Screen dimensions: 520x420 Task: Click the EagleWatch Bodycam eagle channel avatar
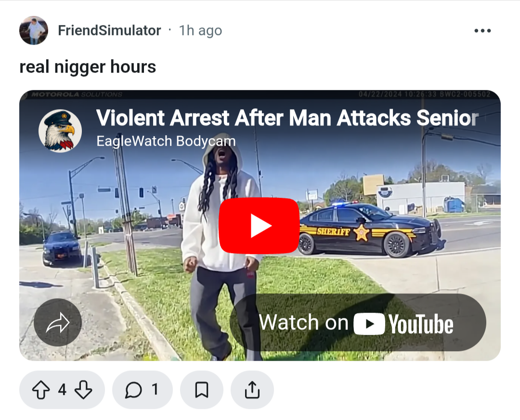point(60,131)
